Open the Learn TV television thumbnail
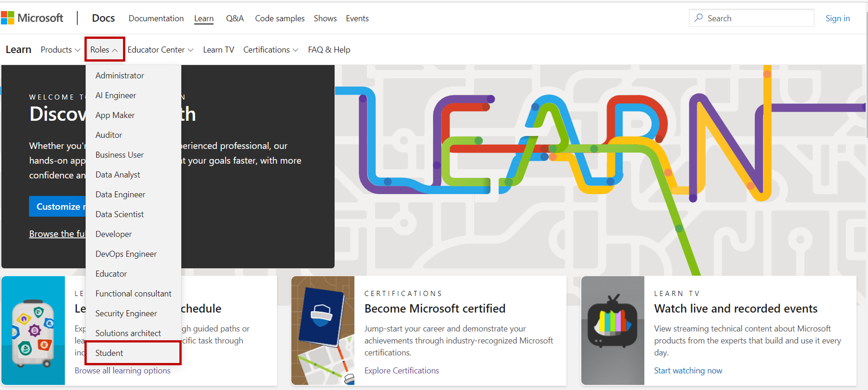 613,330
